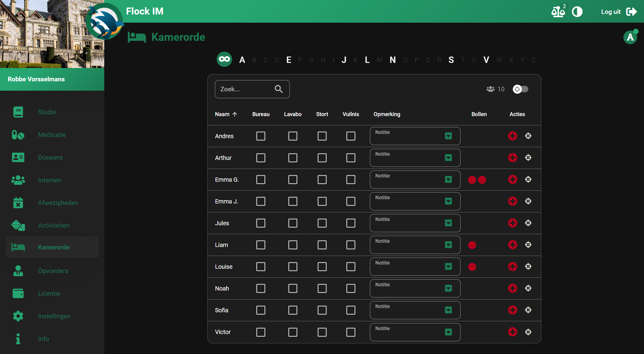644x354 pixels.
Task: Click the magnifier search icon
Action: coord(279,89)
